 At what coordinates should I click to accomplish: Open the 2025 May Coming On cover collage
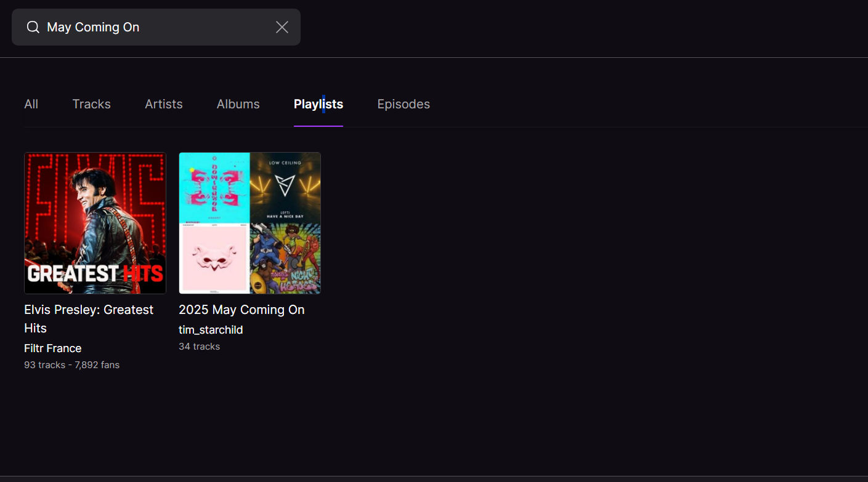(249, 223)
